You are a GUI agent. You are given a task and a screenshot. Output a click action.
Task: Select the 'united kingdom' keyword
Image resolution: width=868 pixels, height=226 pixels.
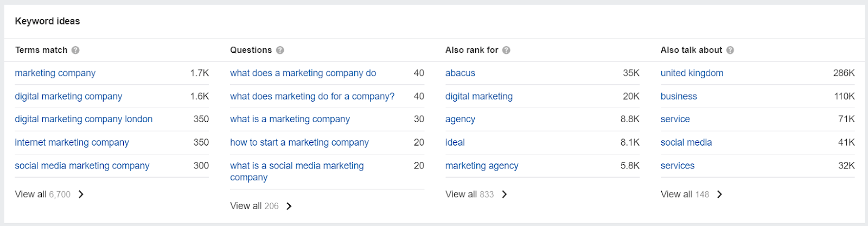click(x=692, y=73)
